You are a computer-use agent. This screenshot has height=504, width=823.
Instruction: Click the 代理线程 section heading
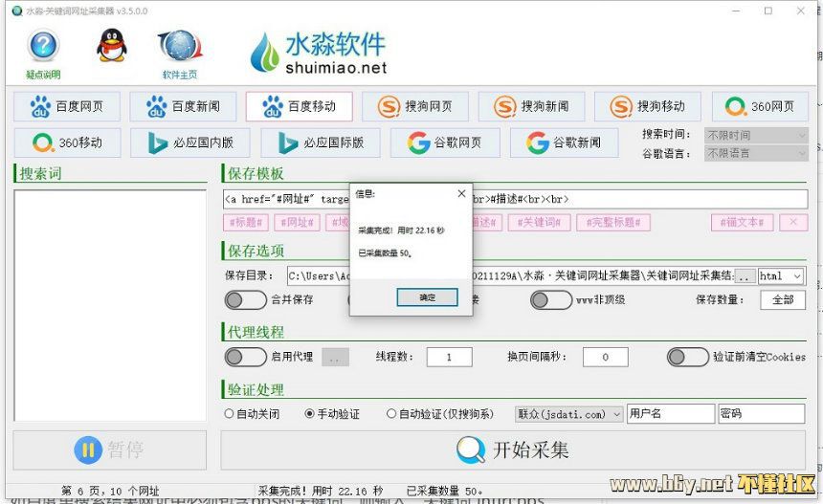(x=256, y=332)
